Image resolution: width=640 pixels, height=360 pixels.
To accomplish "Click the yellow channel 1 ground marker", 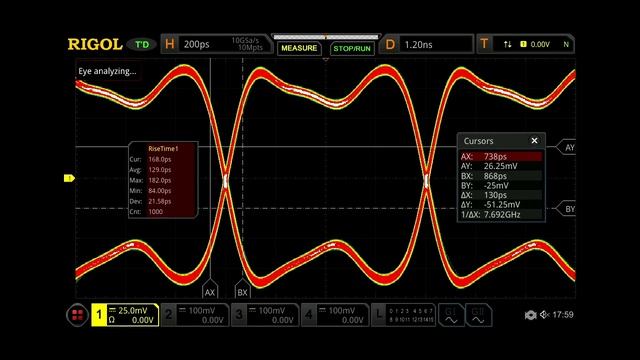I will (x=69, y=178).
